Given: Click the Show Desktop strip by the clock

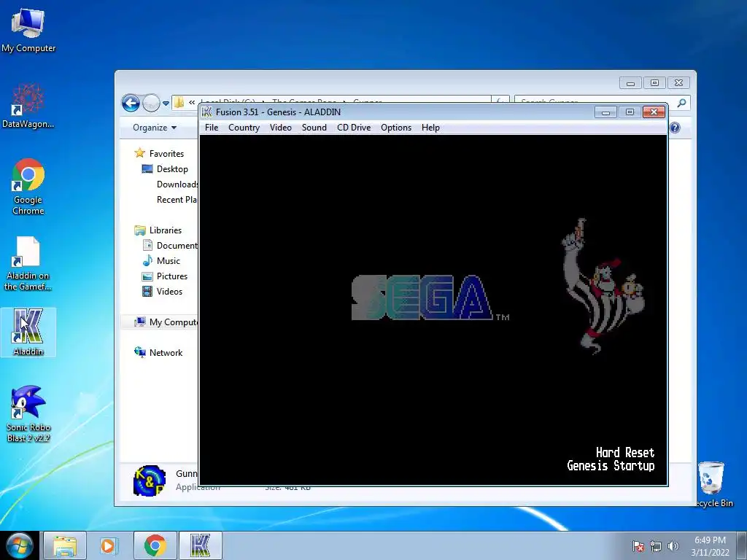Looking at the screenshot, I should click(743, 545).
